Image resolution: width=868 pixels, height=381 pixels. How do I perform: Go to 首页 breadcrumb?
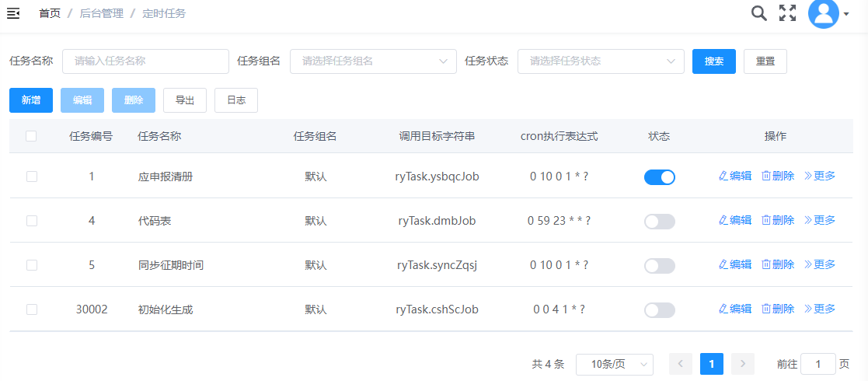(50, 14)
